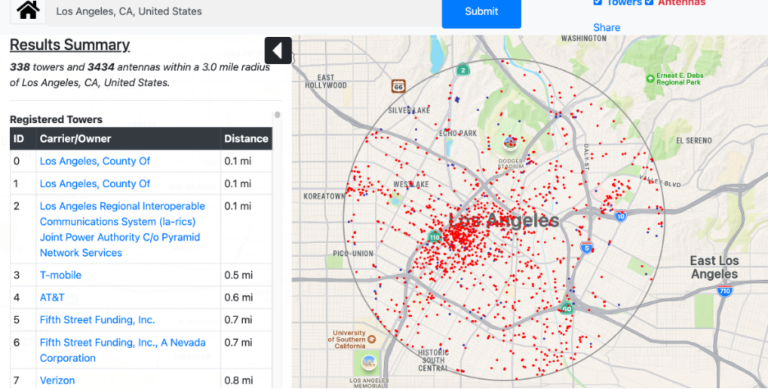768x389 pixels.
Task: Click the Route 2 highway shield
Action: 462,70
